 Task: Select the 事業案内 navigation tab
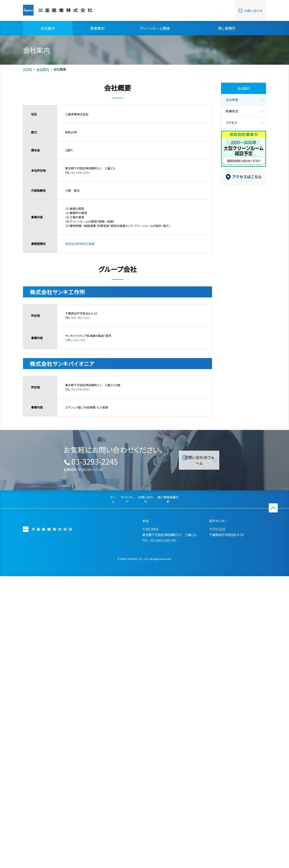[97, 28]
